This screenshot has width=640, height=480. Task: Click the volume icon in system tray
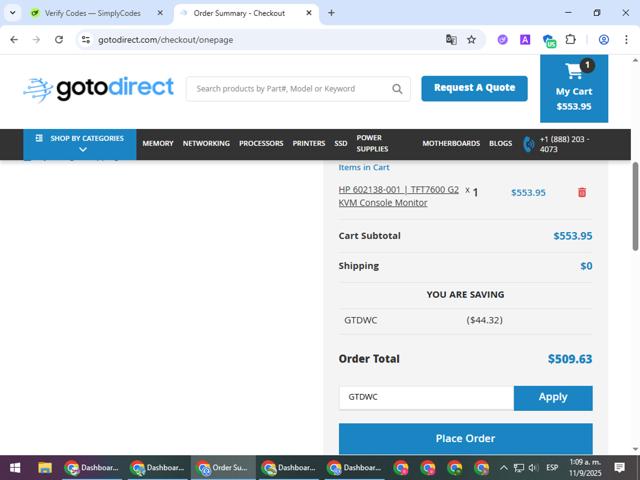pyautogui.click(x=533, y=468)
